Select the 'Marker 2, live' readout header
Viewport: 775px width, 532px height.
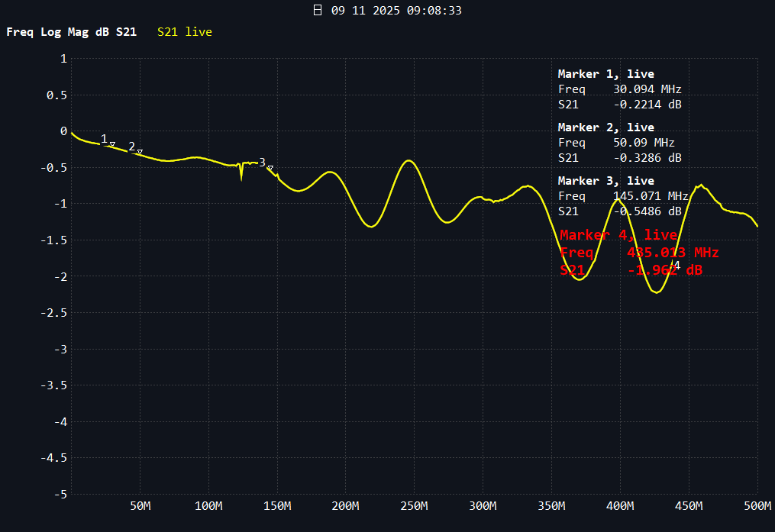coord(605,127)
